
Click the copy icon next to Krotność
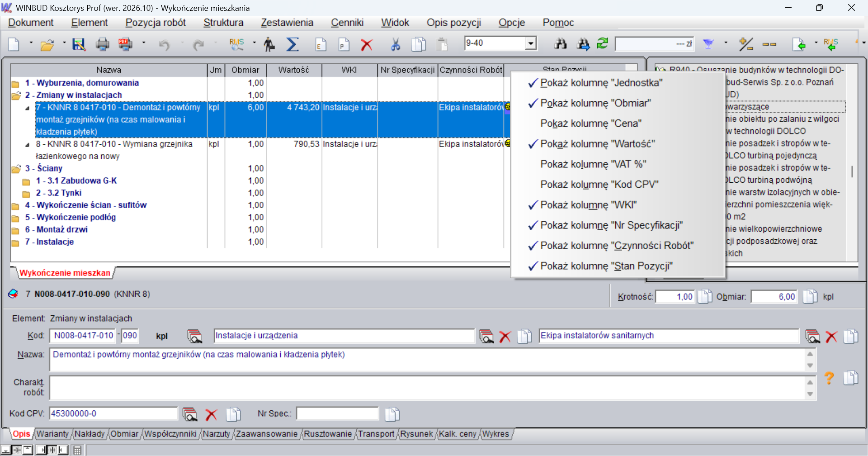tap(705, 296)
